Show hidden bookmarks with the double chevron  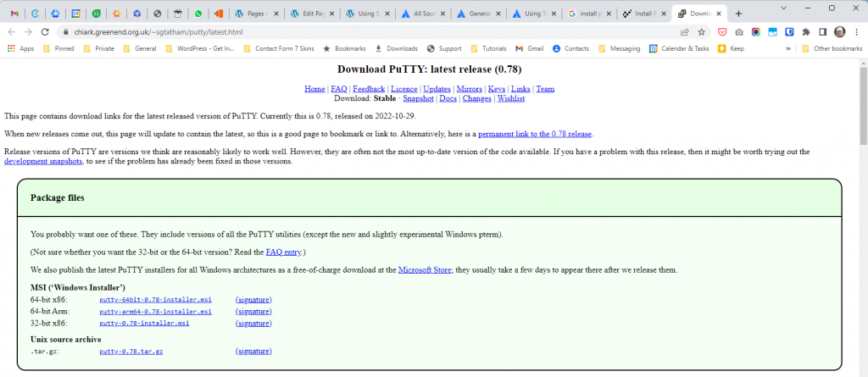[x=789, y=48]
